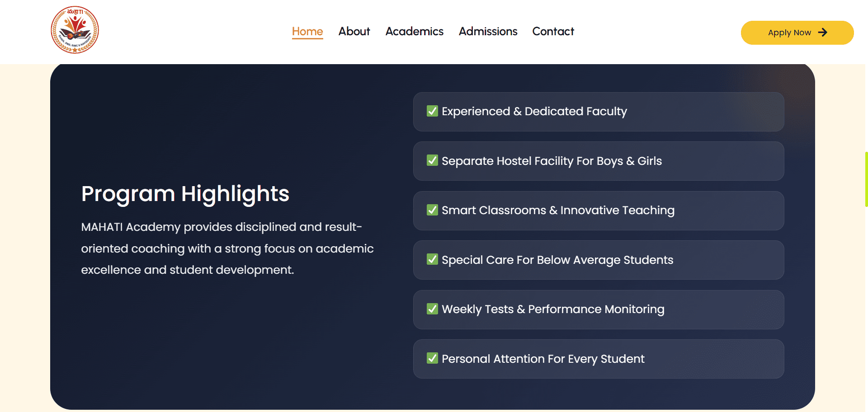Image resolution: width=868 pixels, height=412 pixels.
Task: Open the Home menu item
Action: point(307,31)
